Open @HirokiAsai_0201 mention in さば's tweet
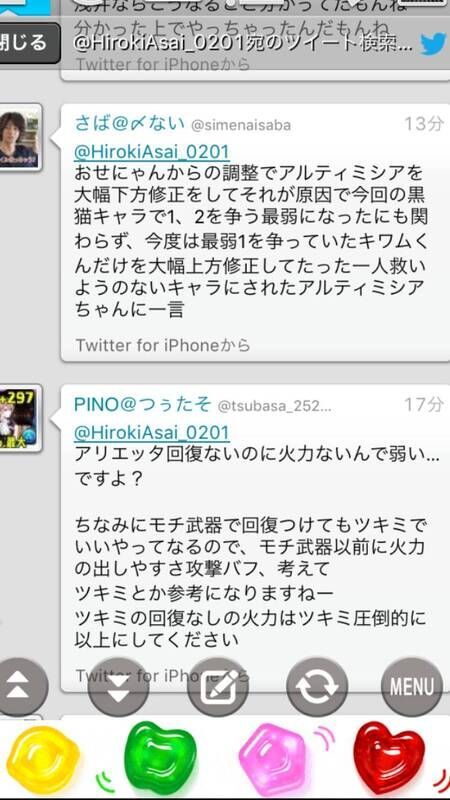The height and width of the screenshot is (800, 450). pyautogui.click(x=152, y=152)
